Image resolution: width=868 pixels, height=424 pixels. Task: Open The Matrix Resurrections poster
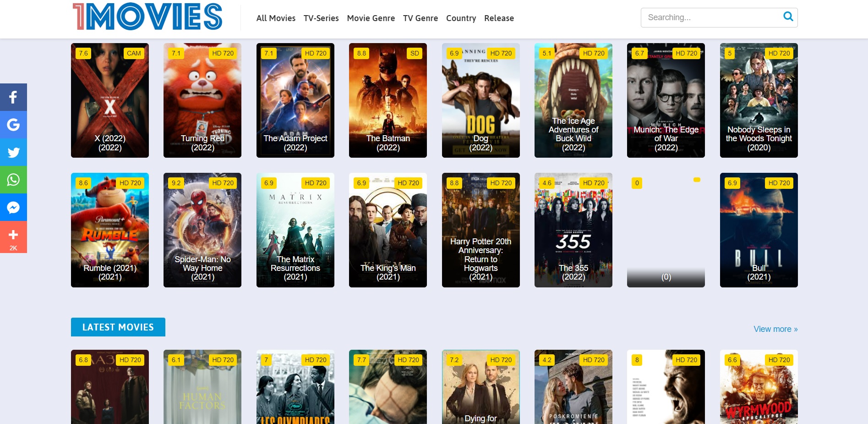point(295,230)
